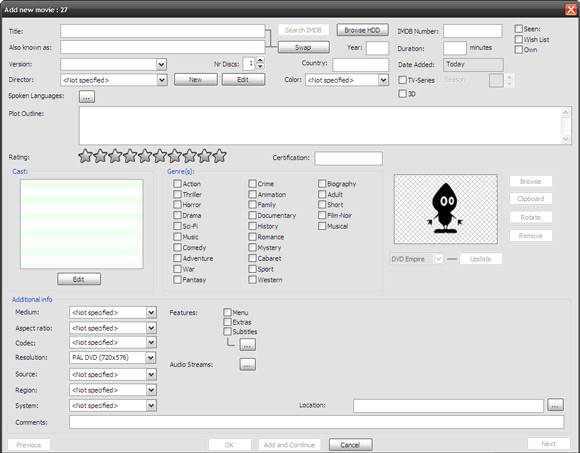
Task: Click the Cancel button
Action: coord(350,444)
